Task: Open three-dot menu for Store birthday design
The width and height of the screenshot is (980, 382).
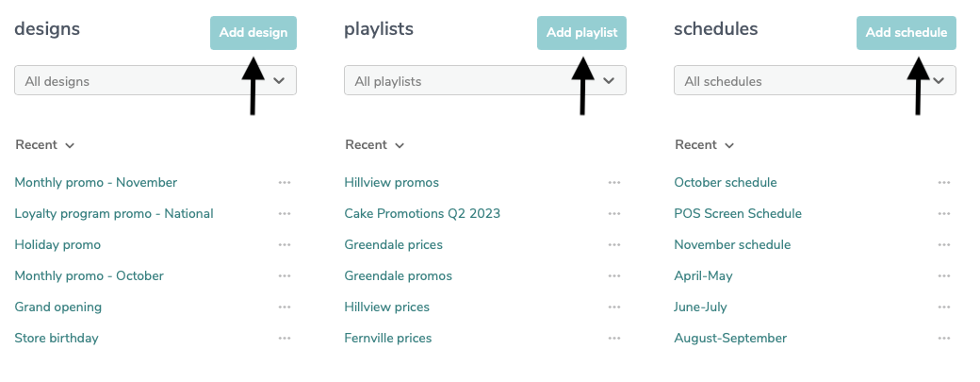Action: [x=285, y=339]
